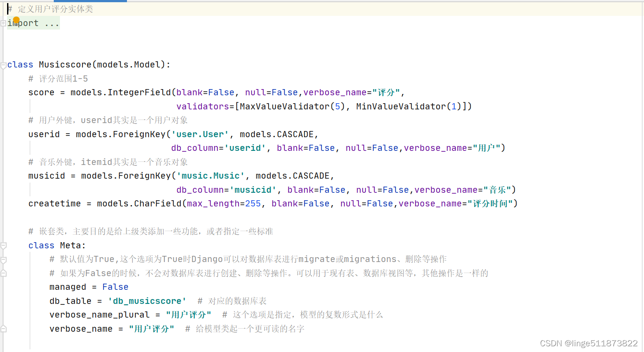Click max_length value 255
The image size is (644, 352).
(x=253, y=204)
